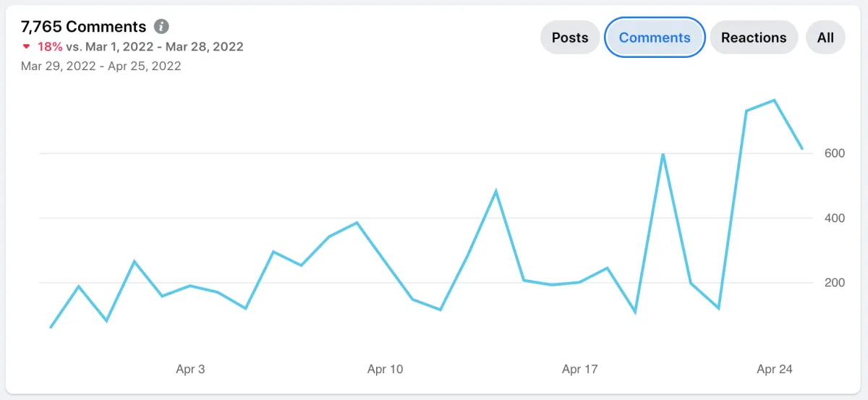Click the Apr 3 axis label
The width and height of the screenshot is (868, 400).
pos(190,369)
